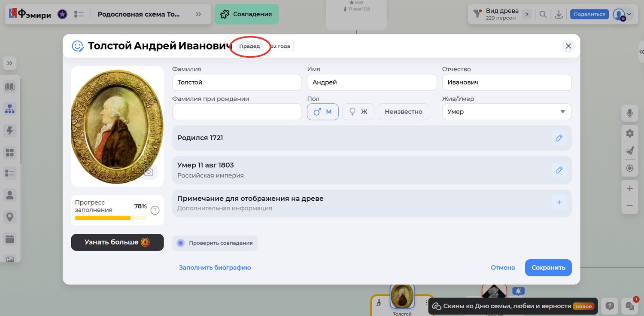Click the Фэмири logo
The image size is (644, 316).
coord(30,14)
